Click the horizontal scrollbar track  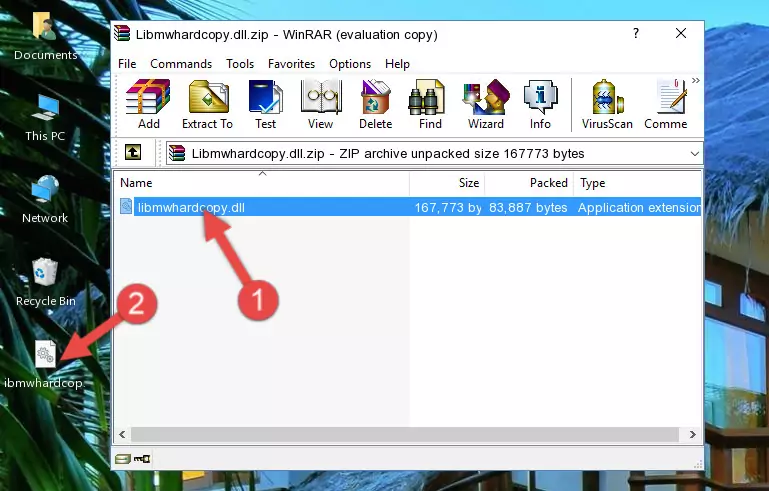pos(405,435)
